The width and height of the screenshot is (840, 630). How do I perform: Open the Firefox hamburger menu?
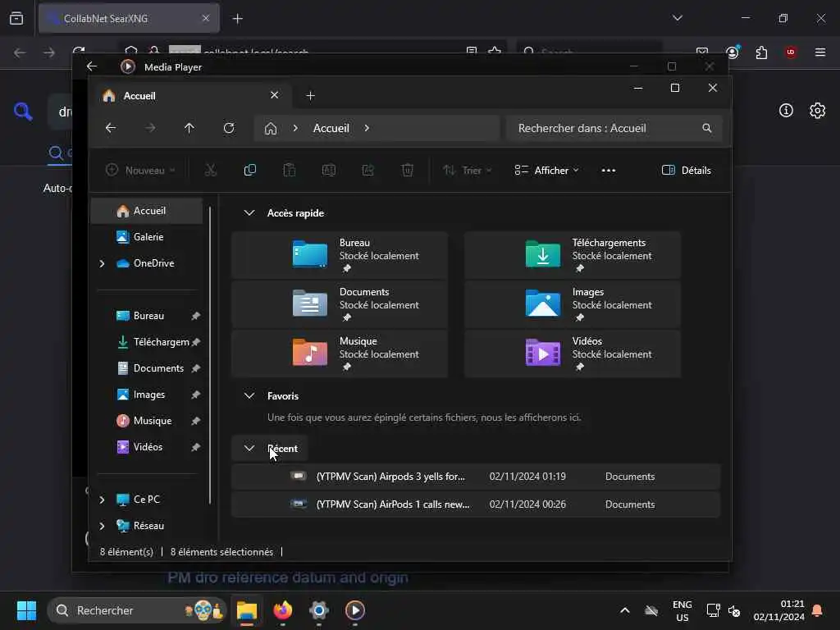(x=820, y=52)
